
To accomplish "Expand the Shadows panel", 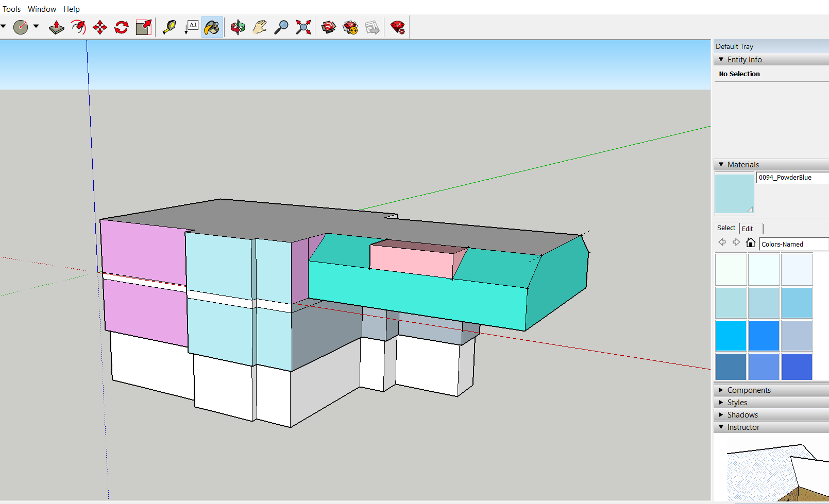I will coord(742,415).
